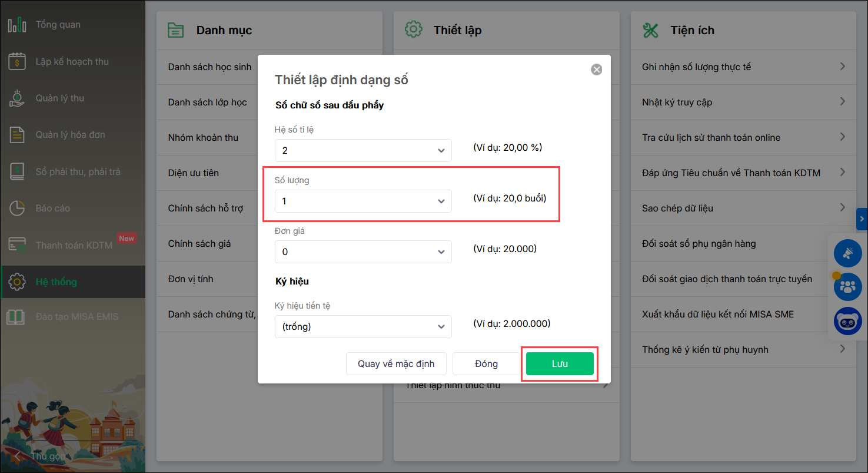This screenshot has width=868, height=473.
Task: Collapse sidebar with Thu gọn arrow
Action: pos(18,457)
